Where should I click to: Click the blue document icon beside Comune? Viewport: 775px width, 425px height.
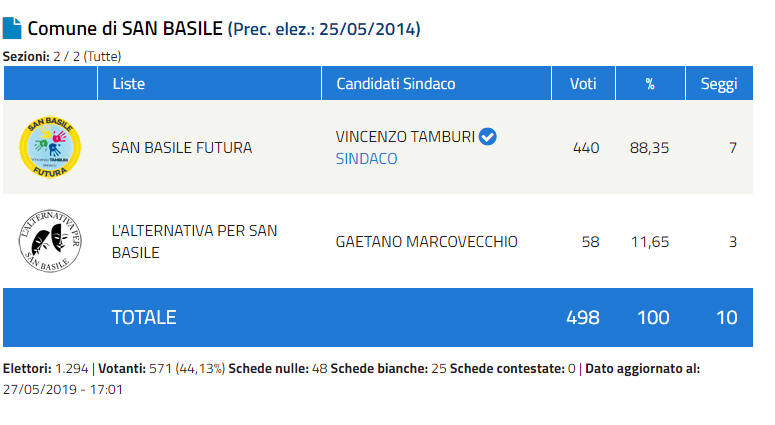pos(12,28)
